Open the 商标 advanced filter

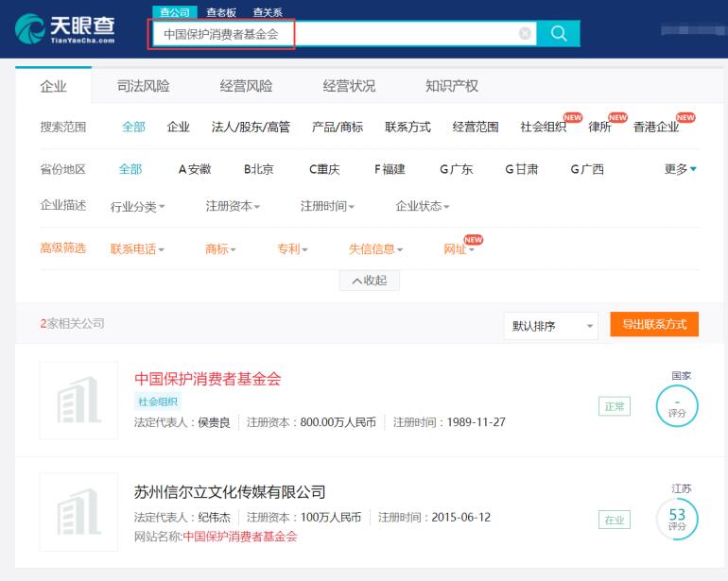pyautogui.click(x=220, y=249)
